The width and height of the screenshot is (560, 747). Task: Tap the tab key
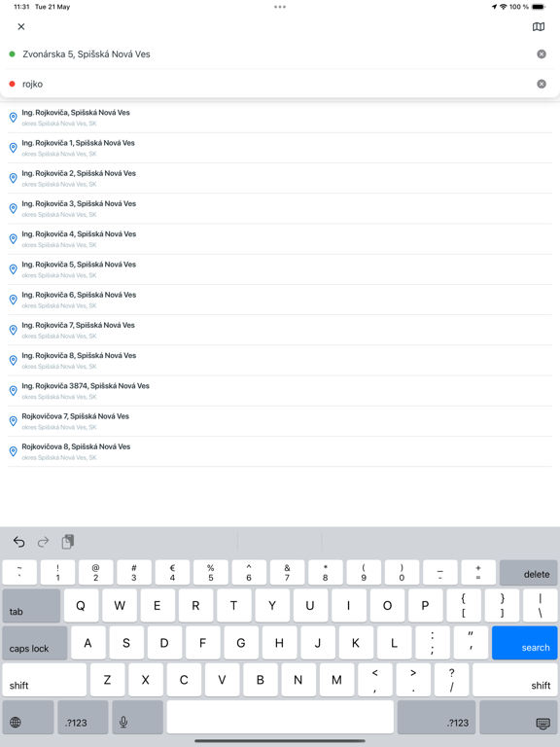[31, 606]
